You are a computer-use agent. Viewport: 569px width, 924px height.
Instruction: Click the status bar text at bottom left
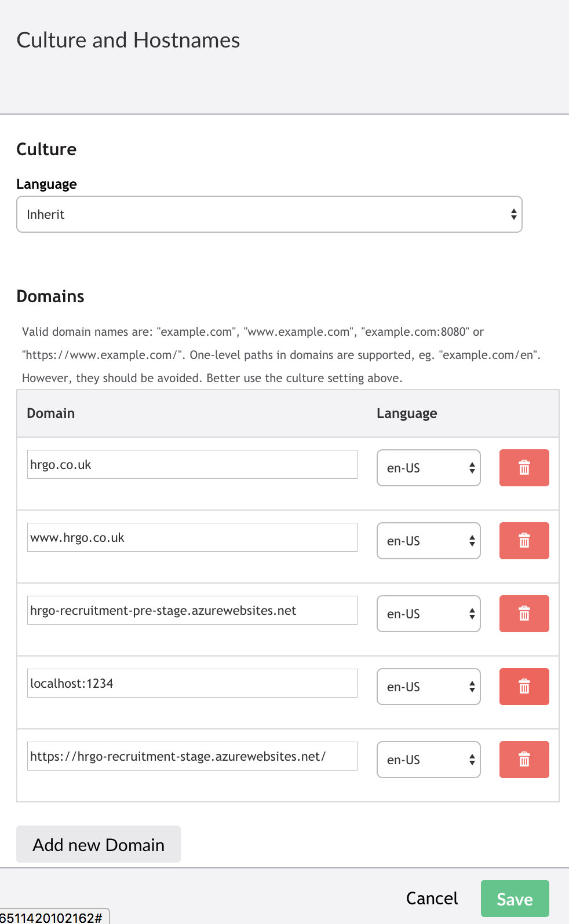(x=52, y=917)
